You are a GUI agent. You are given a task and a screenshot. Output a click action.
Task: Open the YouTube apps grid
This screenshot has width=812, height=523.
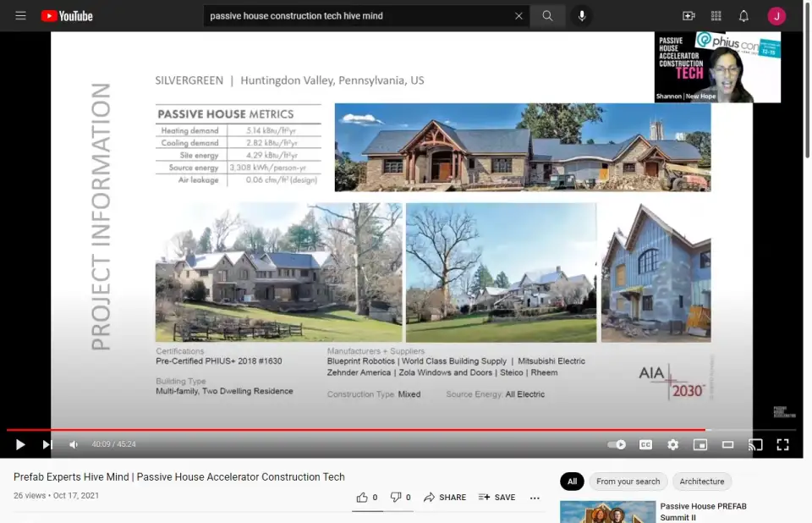(x=716, y=16)
